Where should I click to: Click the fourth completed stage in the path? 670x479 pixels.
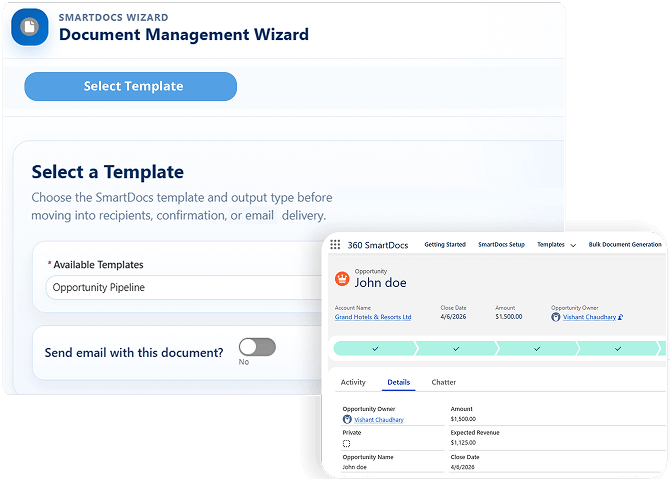618,349
